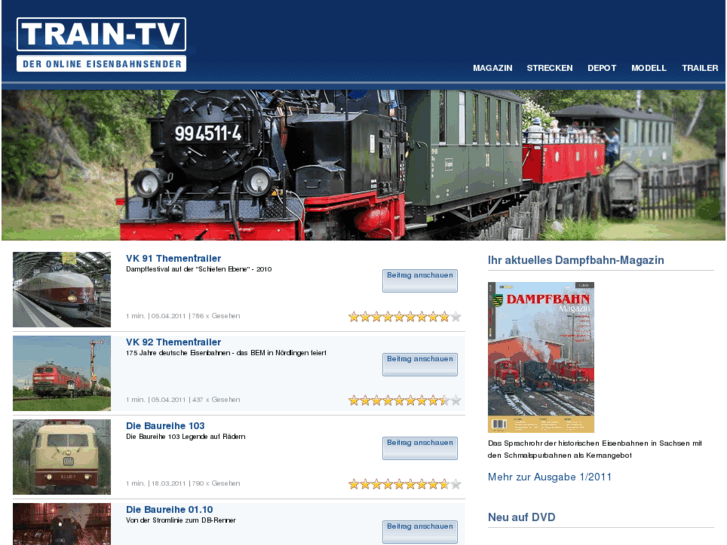The height and width of the screenshot is (545, 727).
Task: Click the Die Baureihe 103 Legende auf Rädern text
Action: point(185,436)
